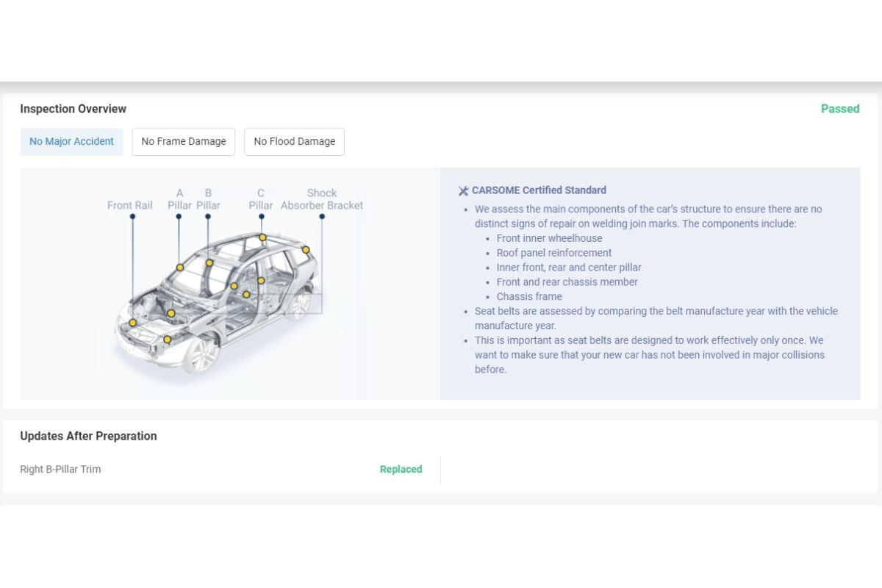
Task: Select the Right B-Pillar Trim entry
Action: pyautogui.click(x=60, y=469)
